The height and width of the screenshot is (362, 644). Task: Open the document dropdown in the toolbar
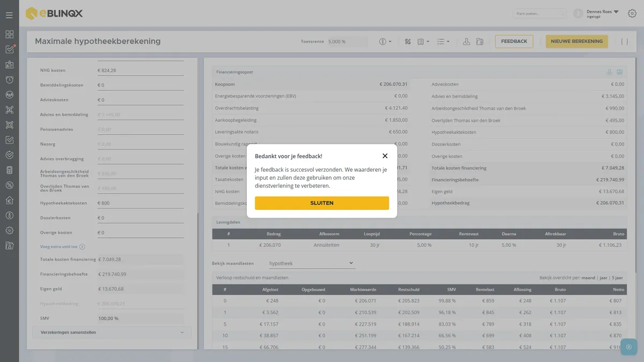(423, 41)
